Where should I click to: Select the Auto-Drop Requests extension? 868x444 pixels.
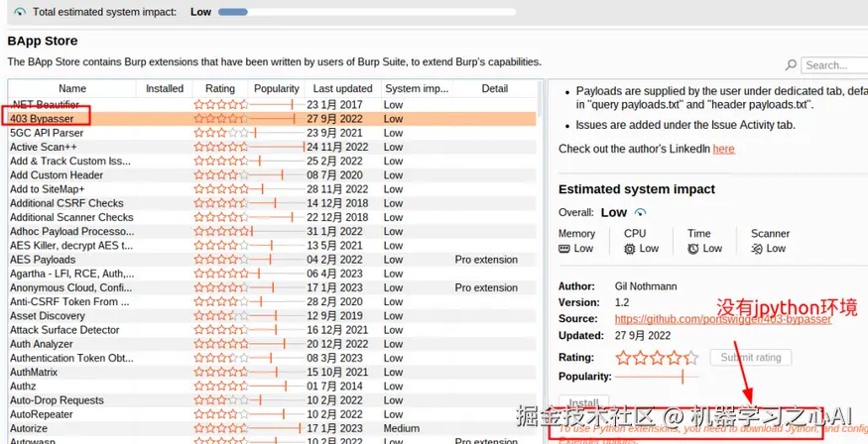click(272, 400)
